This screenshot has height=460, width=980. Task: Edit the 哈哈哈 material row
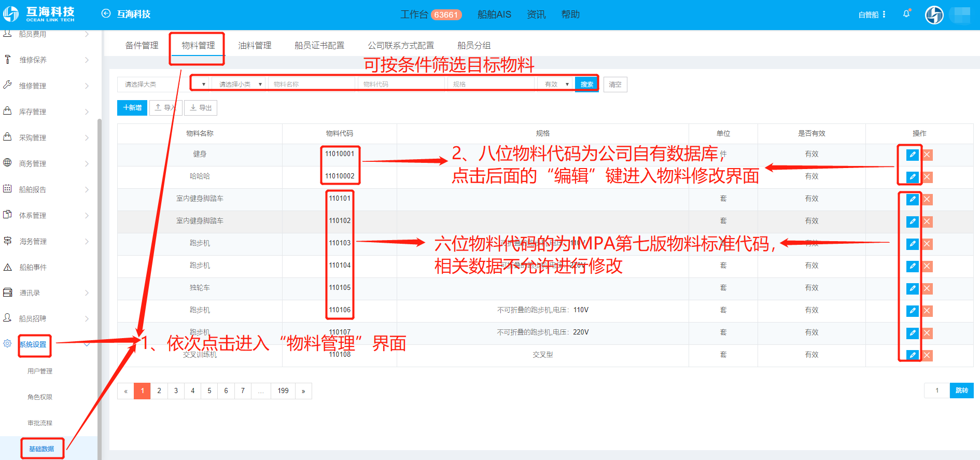point(913,177)
